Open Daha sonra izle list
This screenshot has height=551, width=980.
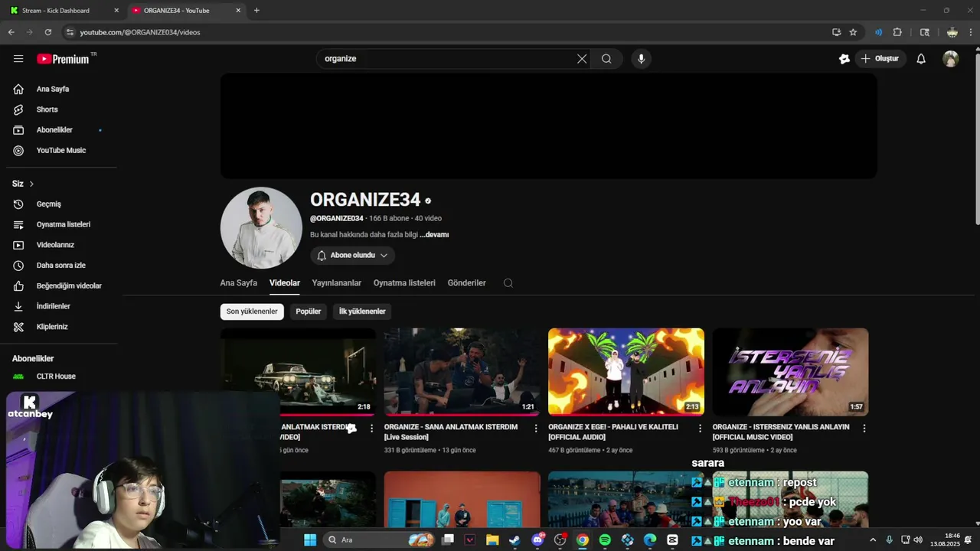[61, 266]
